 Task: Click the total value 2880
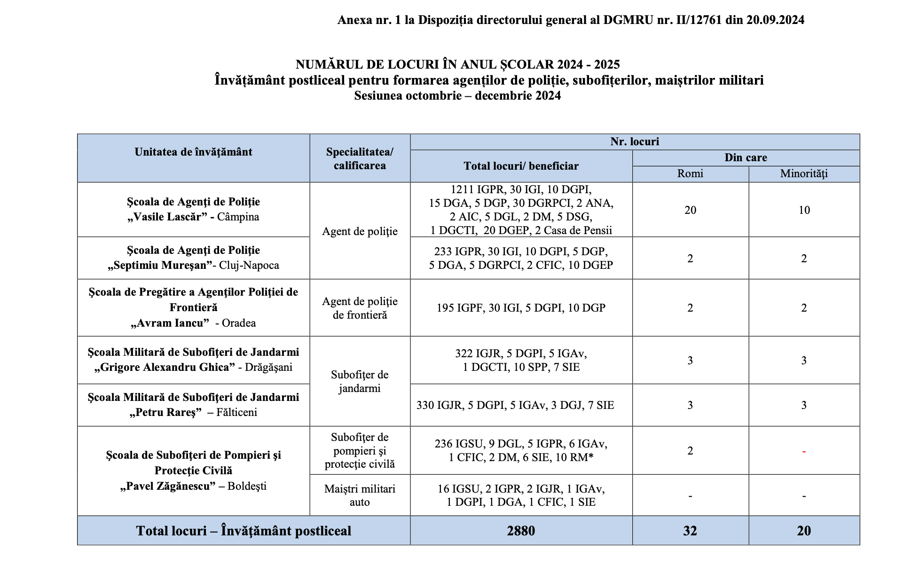[521, 531]
